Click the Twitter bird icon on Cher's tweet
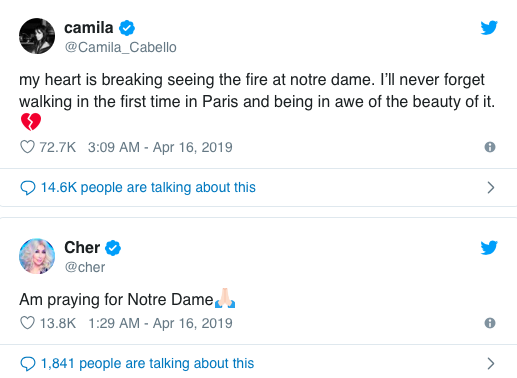 [x=489, y=248]
